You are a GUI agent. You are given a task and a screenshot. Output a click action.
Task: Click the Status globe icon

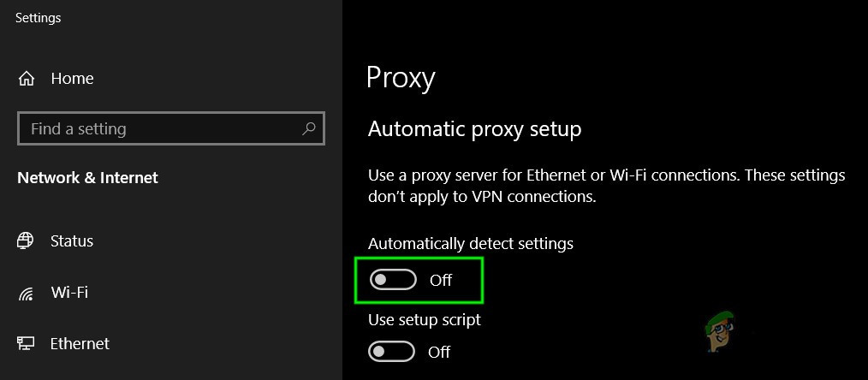[26, 241]
